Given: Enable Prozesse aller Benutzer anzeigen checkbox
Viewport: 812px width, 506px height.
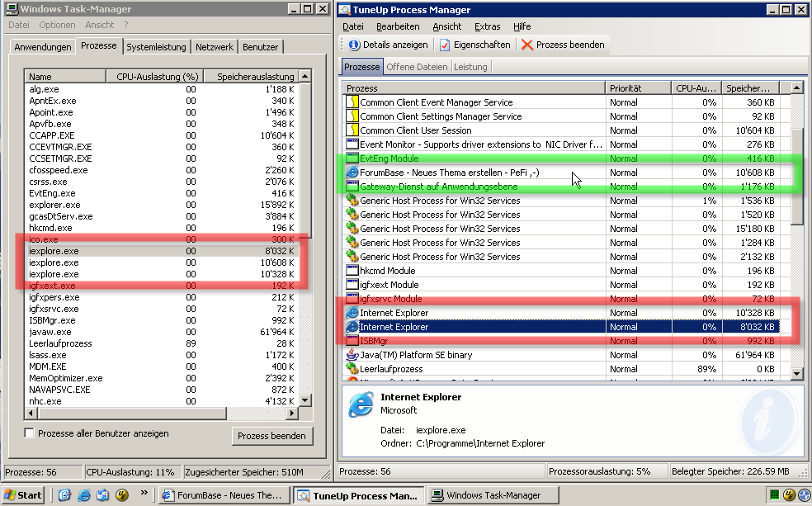Looking at the screenshot, I should click(30, 433).
